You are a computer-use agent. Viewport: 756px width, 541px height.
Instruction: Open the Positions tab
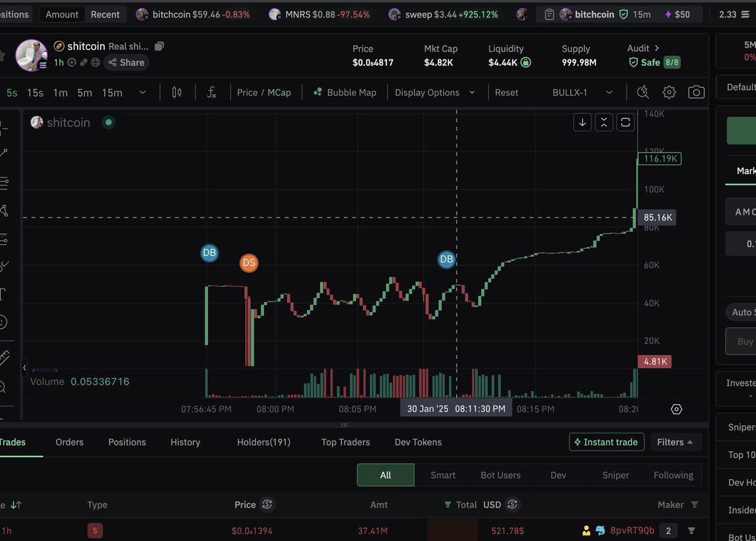[x=127, y=442]
